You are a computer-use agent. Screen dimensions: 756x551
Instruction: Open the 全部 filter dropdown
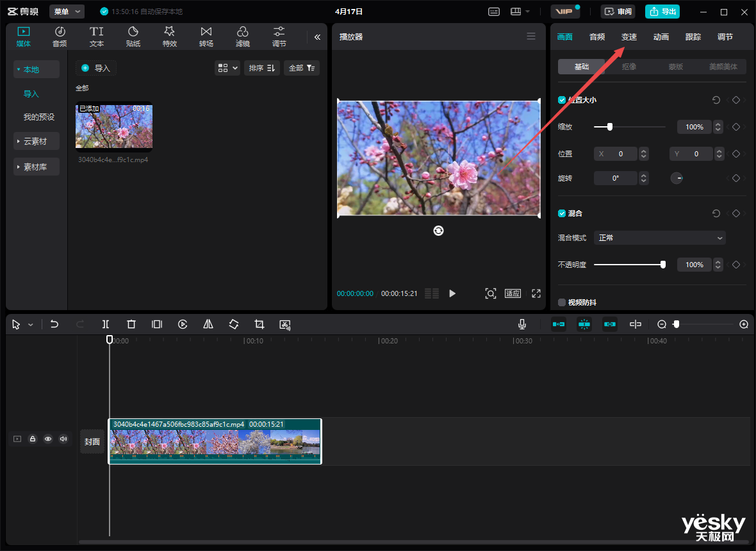301,68
